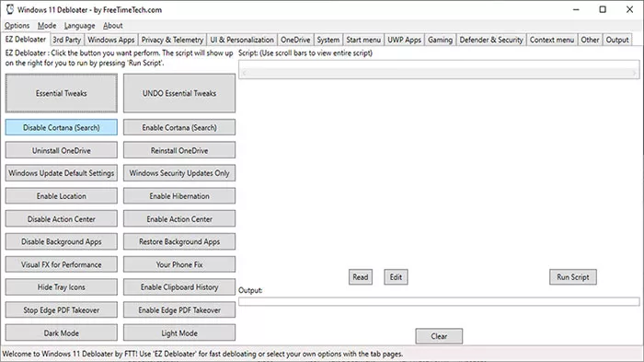Screen dimensions: 644x362
Task: Click Restore Background Apps
Action: tap(179, 242)
